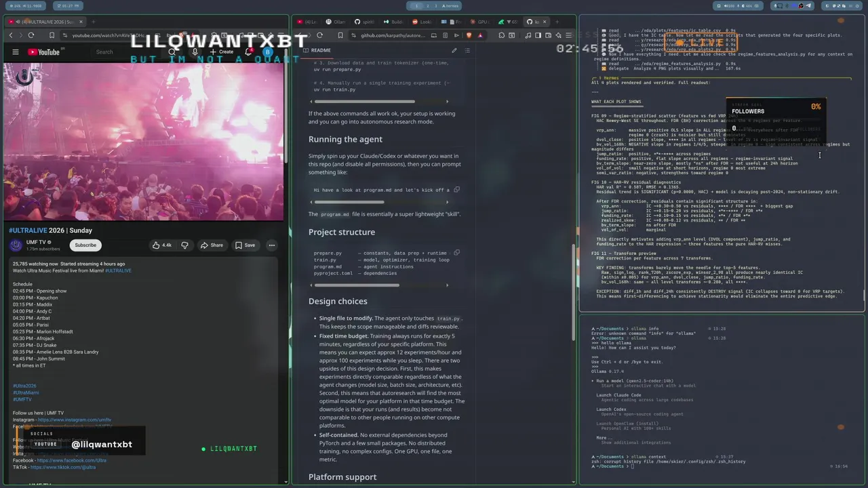The height and width of the screenshot is (488, 868).
Task: Switch to workspace 2 in top bar
Action: [428, 5]
